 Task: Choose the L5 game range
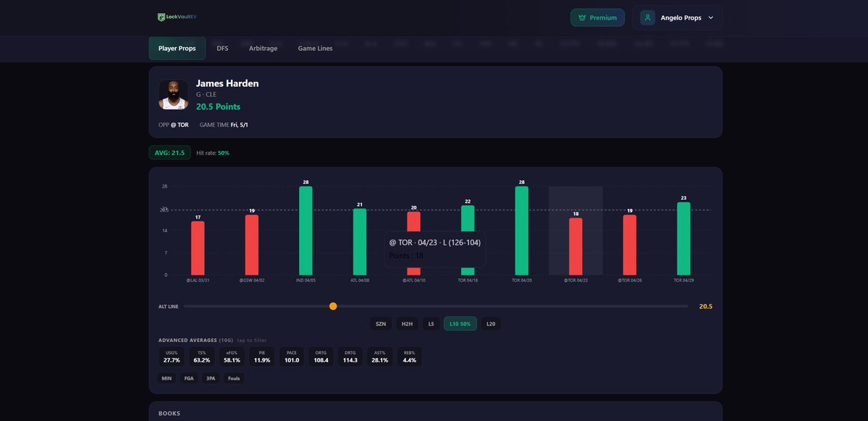point(431,324)
